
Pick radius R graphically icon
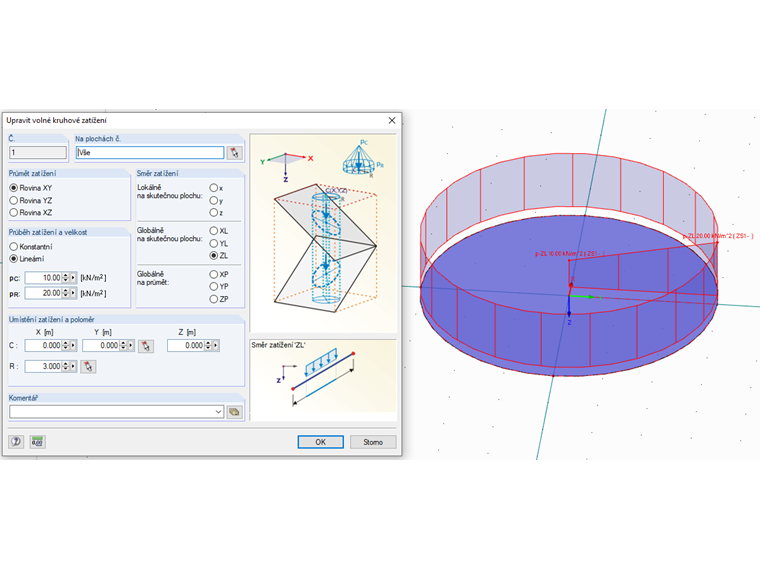click(88, 366)
